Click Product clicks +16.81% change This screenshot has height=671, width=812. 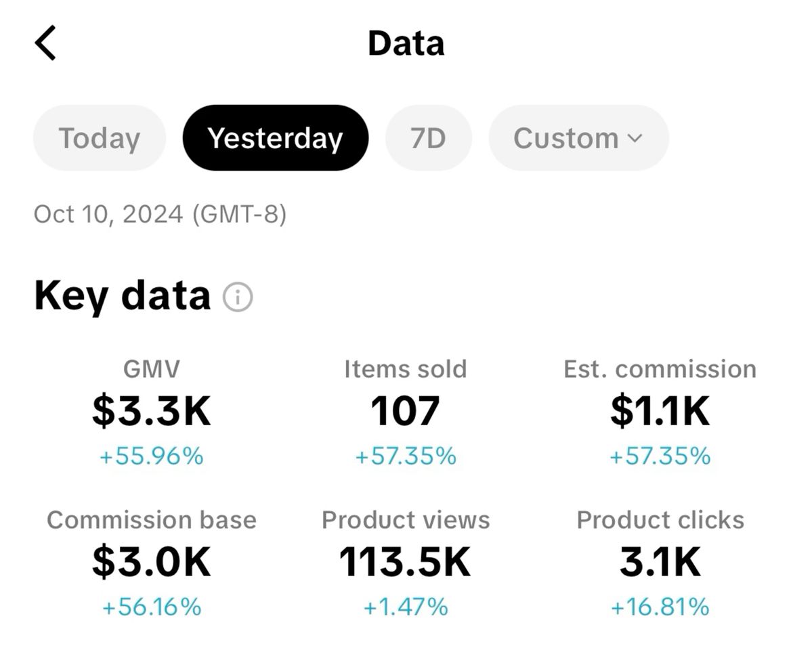pyautogui.click(x=660, y=607)
